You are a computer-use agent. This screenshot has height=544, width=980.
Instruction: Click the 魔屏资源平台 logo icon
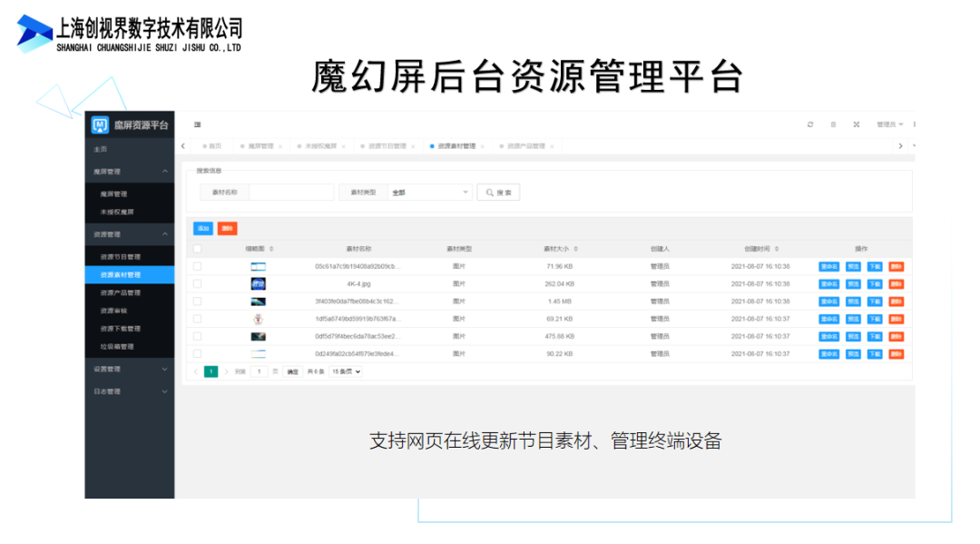click(98, 124)
